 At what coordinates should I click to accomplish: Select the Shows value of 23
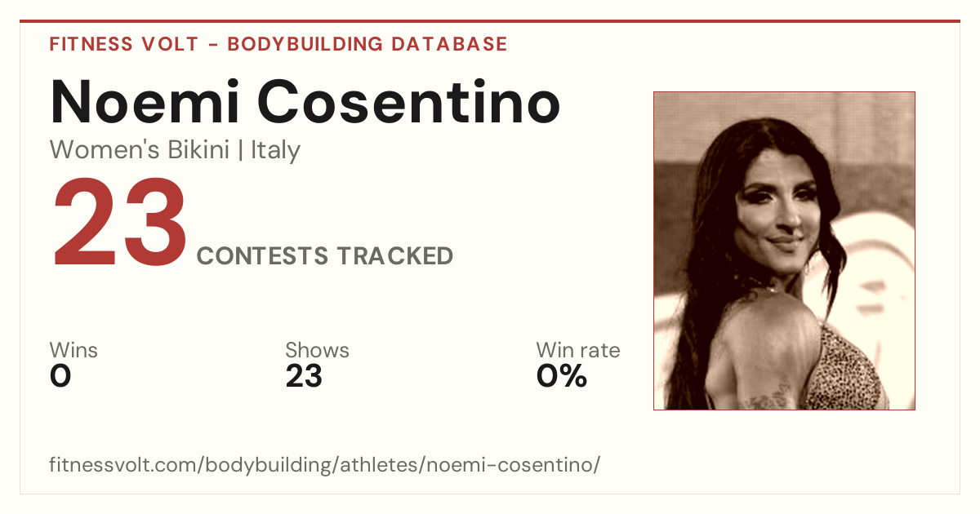[x=304, y=376]
